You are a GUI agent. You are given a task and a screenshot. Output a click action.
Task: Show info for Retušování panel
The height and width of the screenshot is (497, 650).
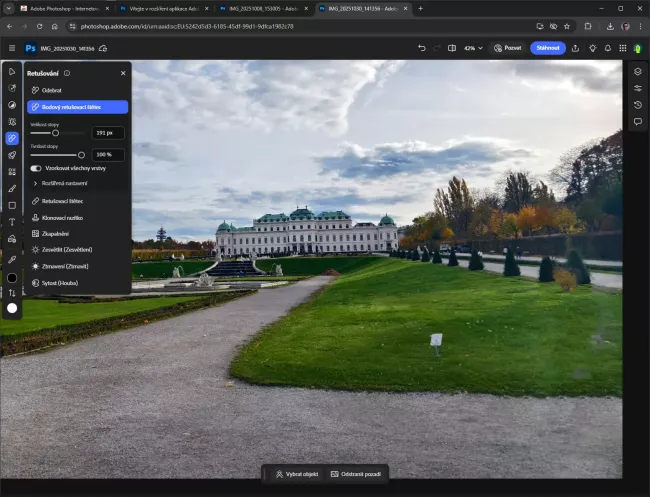pos(67,73)
